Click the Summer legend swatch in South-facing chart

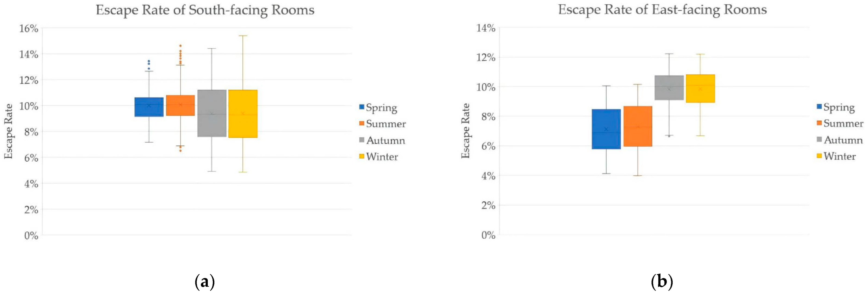[362, 123]
